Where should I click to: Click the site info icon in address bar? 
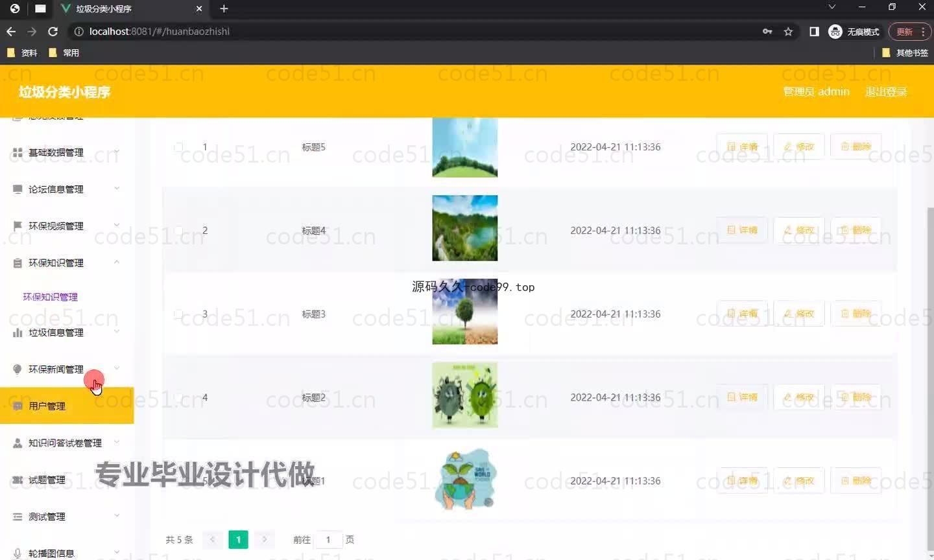[78, 31]
